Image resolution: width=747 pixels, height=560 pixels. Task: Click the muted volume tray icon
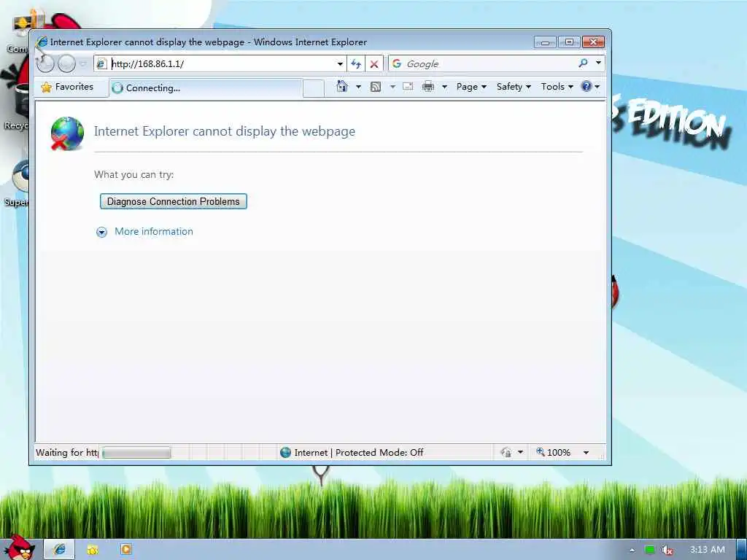(667, 551)
